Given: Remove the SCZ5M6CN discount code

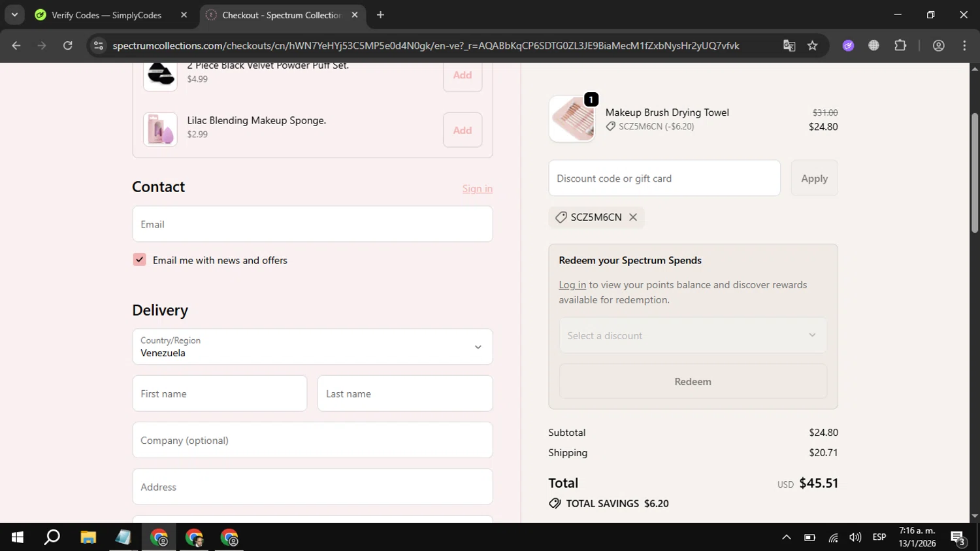Looking at the screenshot, I should pos(633,217).
